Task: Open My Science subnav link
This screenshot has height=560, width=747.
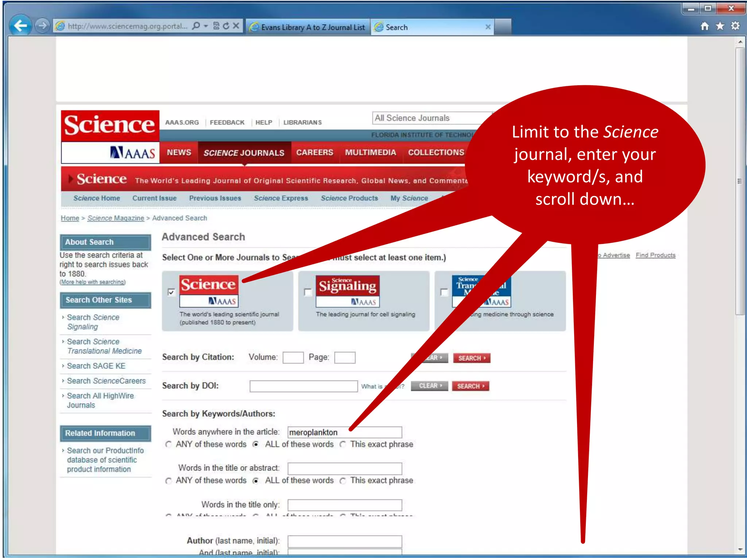Action: click(x=409, y=198)
